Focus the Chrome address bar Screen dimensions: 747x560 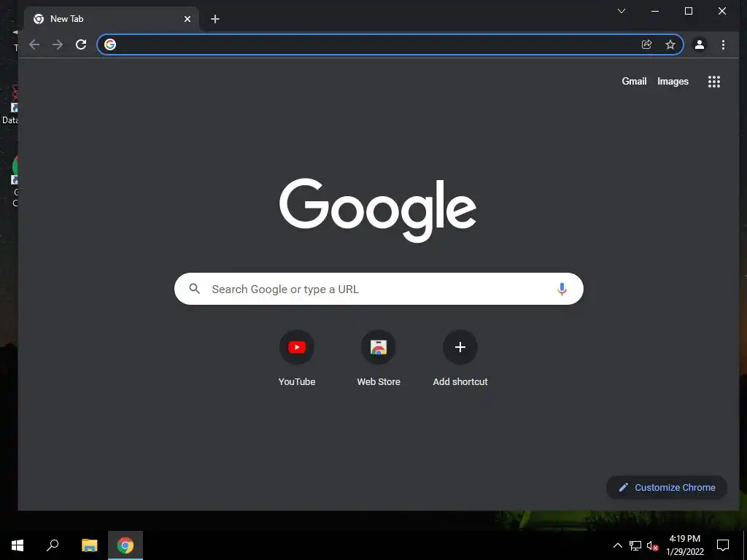[390, 44]
